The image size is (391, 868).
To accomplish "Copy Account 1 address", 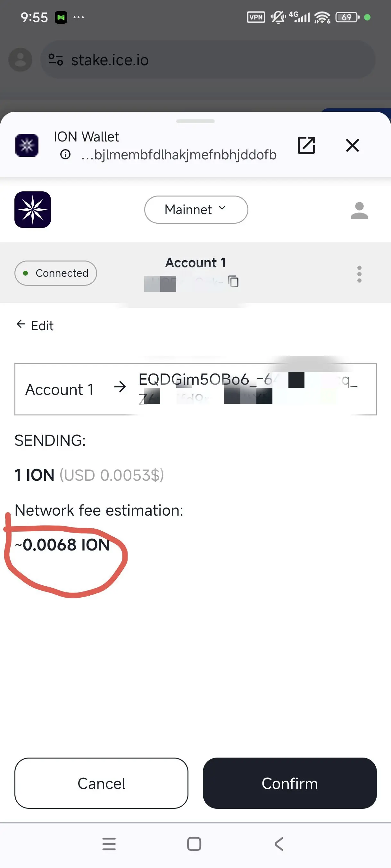I will [x=233, y=281].
